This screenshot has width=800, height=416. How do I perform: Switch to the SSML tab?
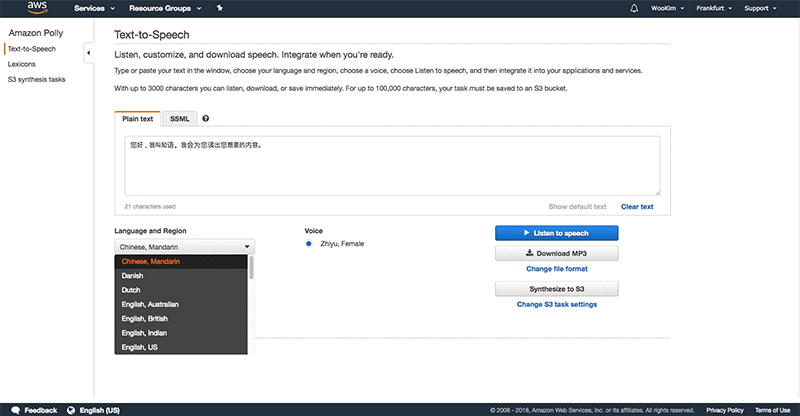pyautogui.click(x=179, y=119)
